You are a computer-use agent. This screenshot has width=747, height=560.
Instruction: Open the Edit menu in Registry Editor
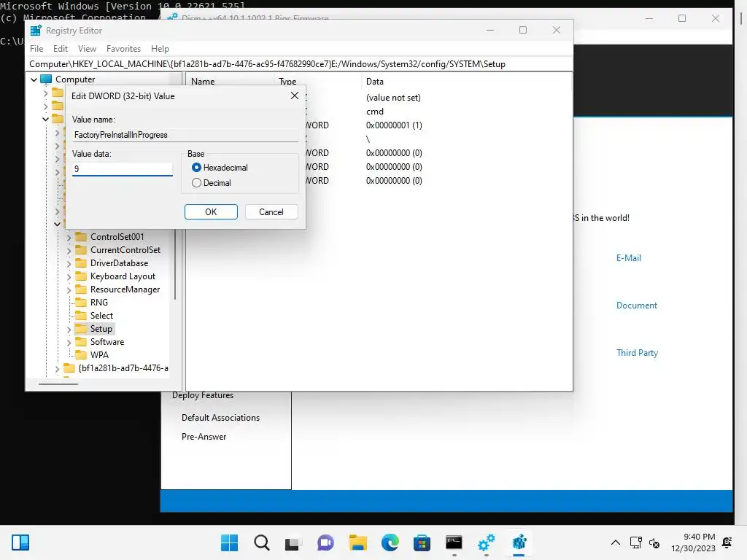point(61,49)
